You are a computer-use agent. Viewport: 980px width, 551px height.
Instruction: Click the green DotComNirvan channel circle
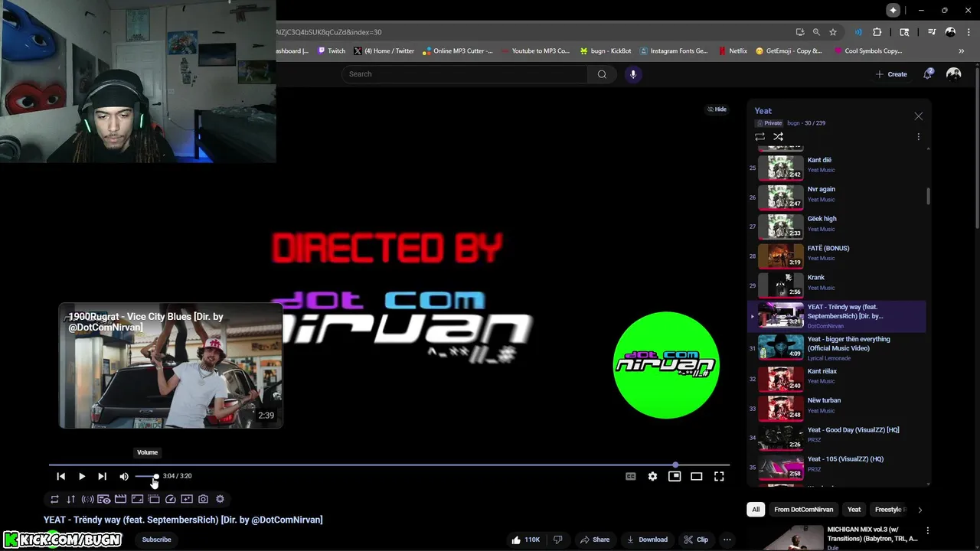click(666, 365)
